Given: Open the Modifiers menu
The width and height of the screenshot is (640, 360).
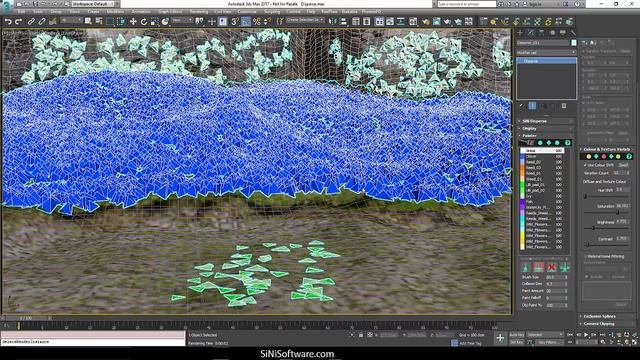Looking at the screenshot, I should pos(116,12).
